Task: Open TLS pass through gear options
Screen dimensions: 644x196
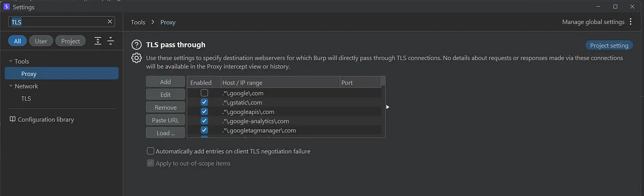Action: tap(136, 58)
